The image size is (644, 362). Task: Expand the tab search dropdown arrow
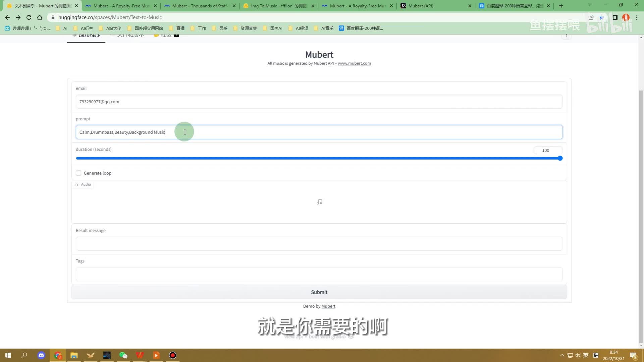click(590, 5)
